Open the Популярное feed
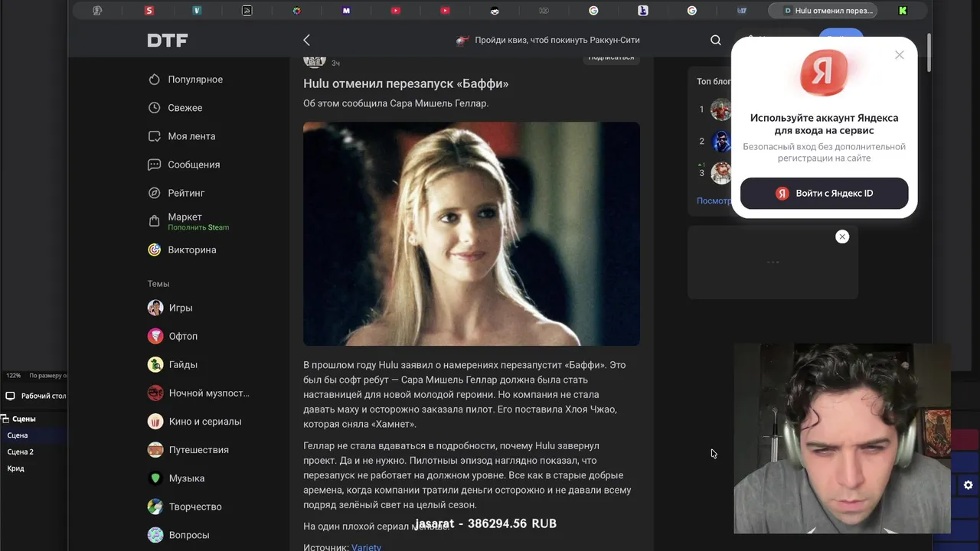This screenshot has height=551, width=980. pos(195,80)
